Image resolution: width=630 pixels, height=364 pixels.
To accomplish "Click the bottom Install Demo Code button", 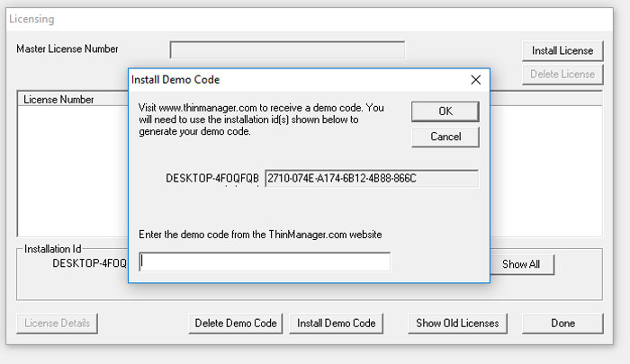I will pyautogui.click(x=337, y=323).
